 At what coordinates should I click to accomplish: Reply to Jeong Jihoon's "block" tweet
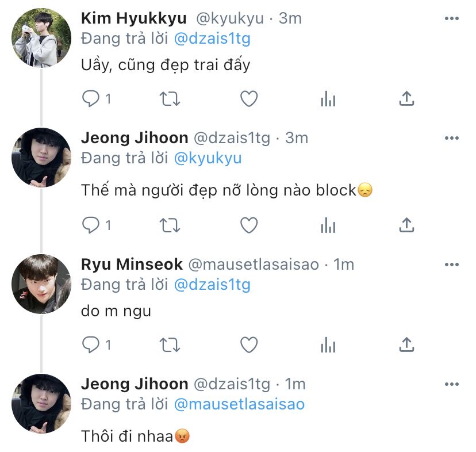click(x=91, y=225)
